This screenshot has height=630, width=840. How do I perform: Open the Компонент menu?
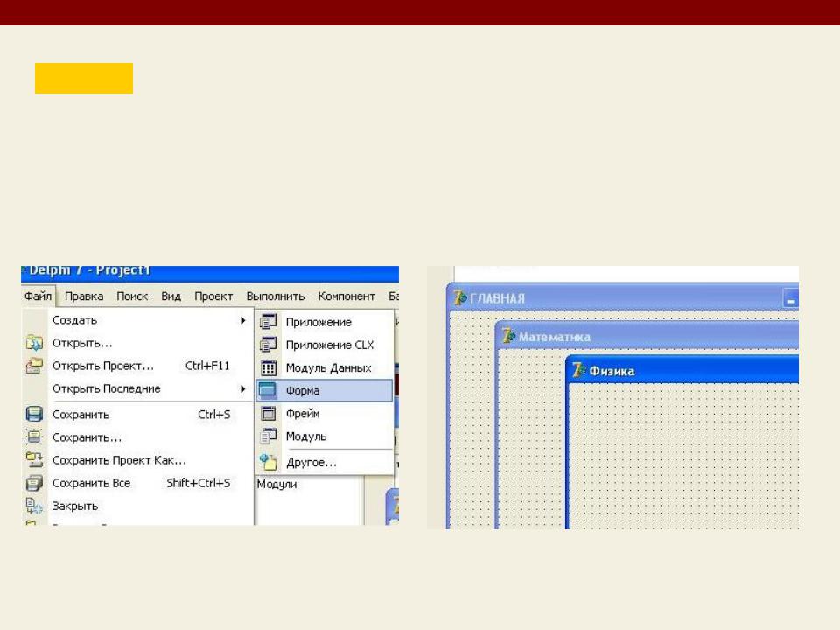[346, 297]
